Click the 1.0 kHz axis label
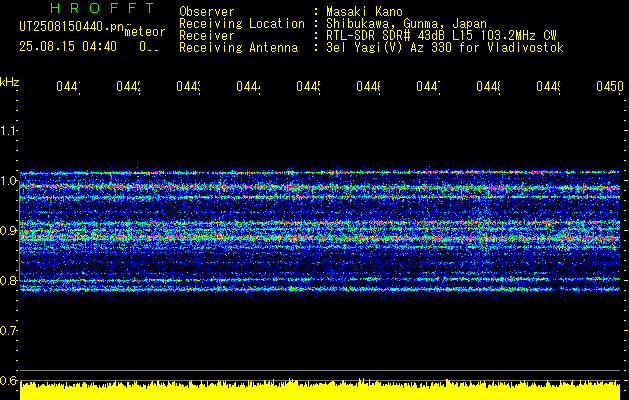Viewport: 629px width, 400px height. point(8,181)
